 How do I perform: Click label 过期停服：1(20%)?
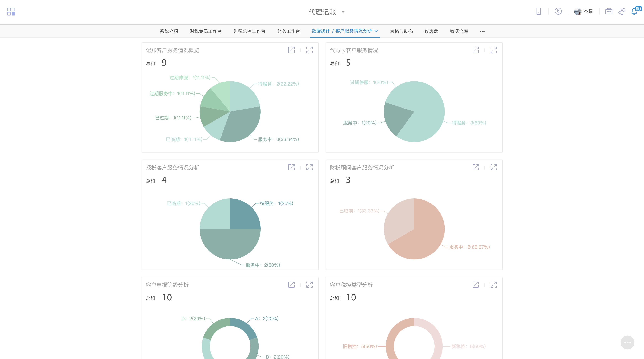pos(369,82)
